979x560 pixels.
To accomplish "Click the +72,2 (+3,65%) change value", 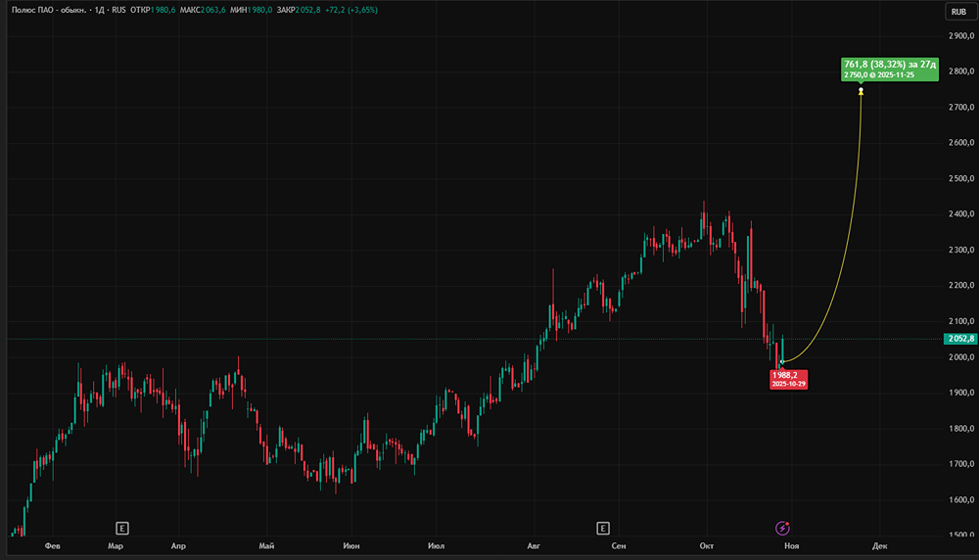I will tap(351, 10).
